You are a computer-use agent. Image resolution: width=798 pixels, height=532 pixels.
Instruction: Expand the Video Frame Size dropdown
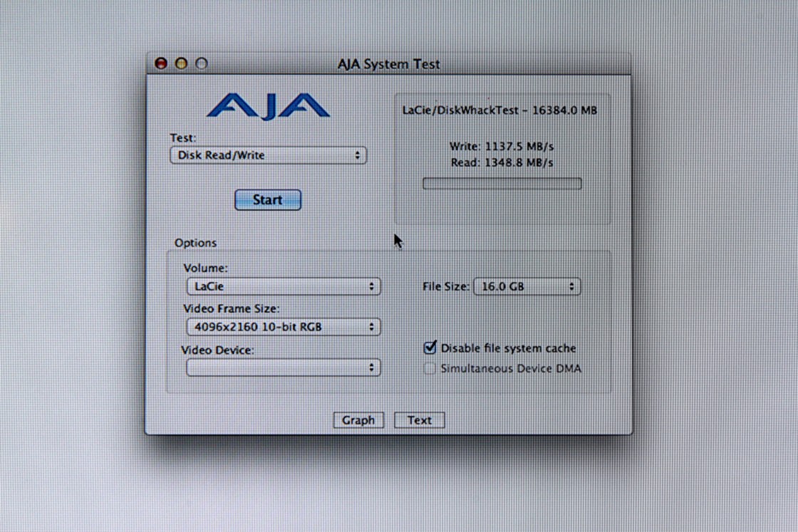(284, 326)
